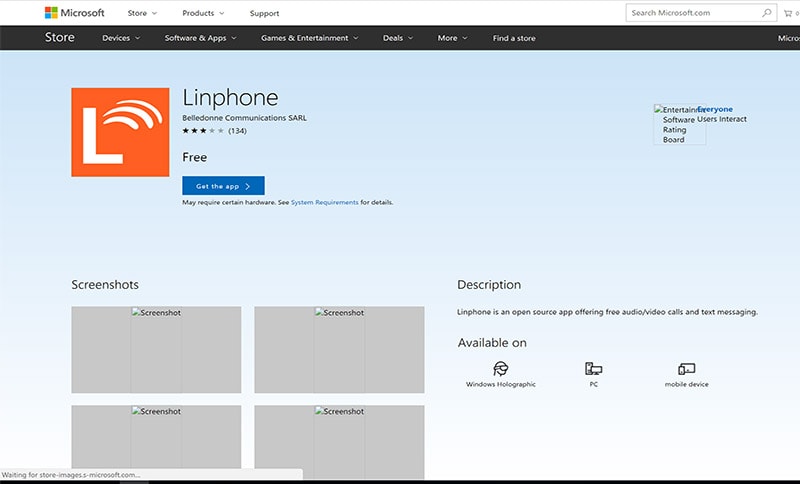Image resolution: width=800 pixels, height=484 pixels.
Task: Click the Screenshots section heading
Action: click(105, 285)
